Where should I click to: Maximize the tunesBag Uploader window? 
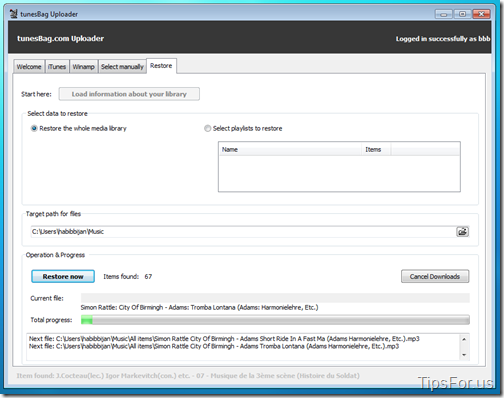pyautogui.click(x=462, y=14)
